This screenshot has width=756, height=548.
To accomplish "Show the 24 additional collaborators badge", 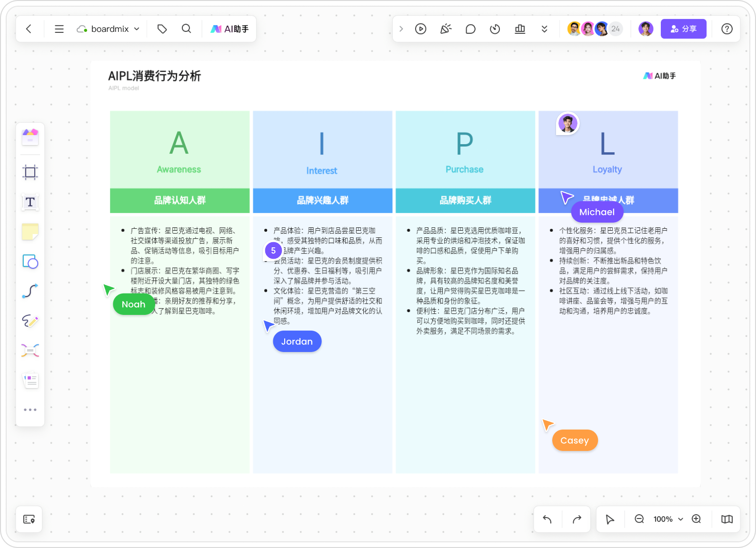I will [615, 29].
